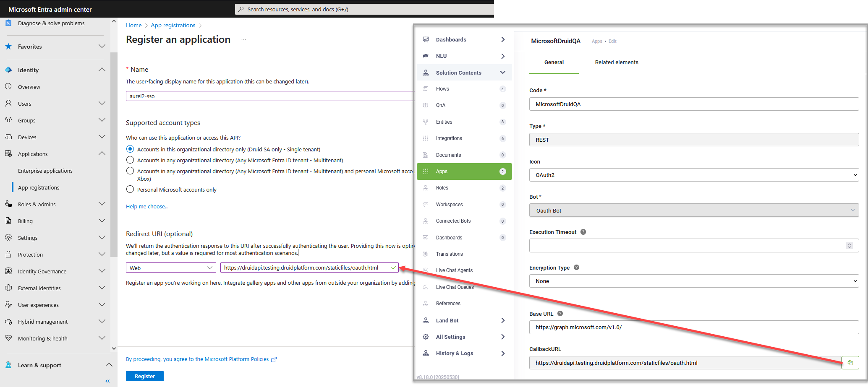
Task: Open App registrations in Entra sidebar
Action: coord(39,187)
